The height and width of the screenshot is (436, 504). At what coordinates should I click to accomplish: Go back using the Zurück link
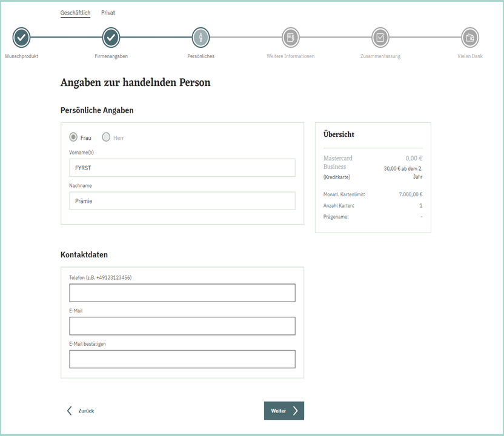point(86,411)
